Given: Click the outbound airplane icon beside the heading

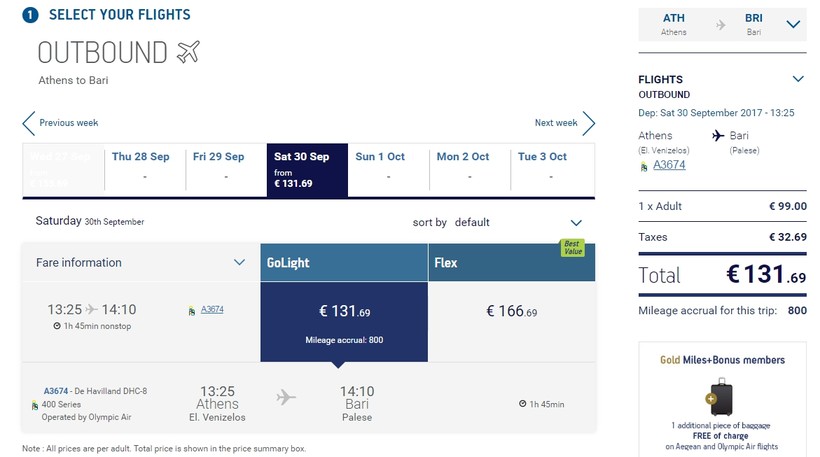Looking at the screenshot, I should tap(188, 51).
